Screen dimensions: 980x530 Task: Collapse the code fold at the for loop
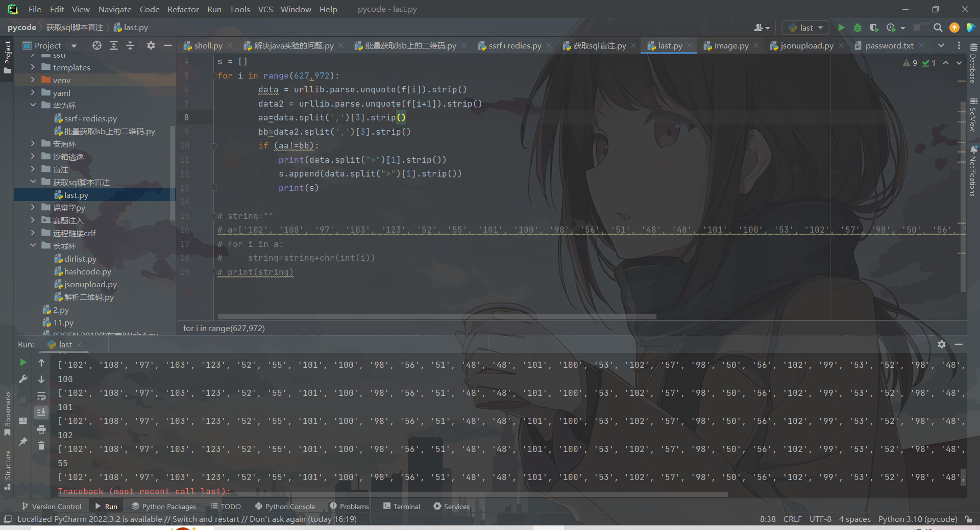214,75
